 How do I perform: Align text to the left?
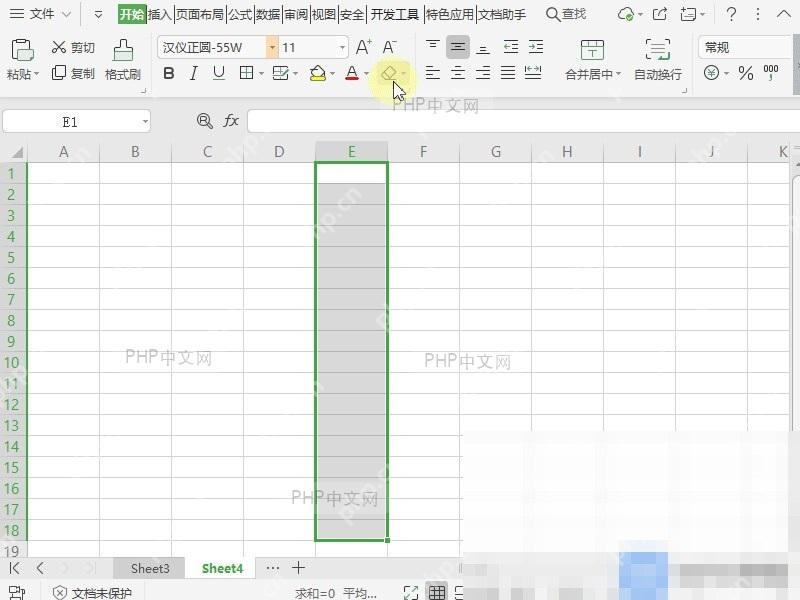(433, 73)
